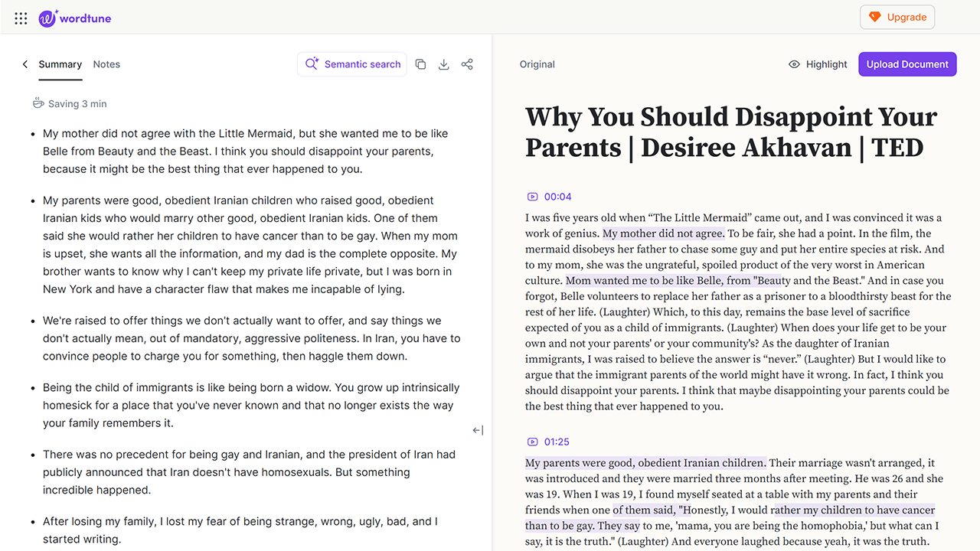Click the video icon beside 01:25
The width and height of the screenshot is (980, 551).
pos(533,442)
